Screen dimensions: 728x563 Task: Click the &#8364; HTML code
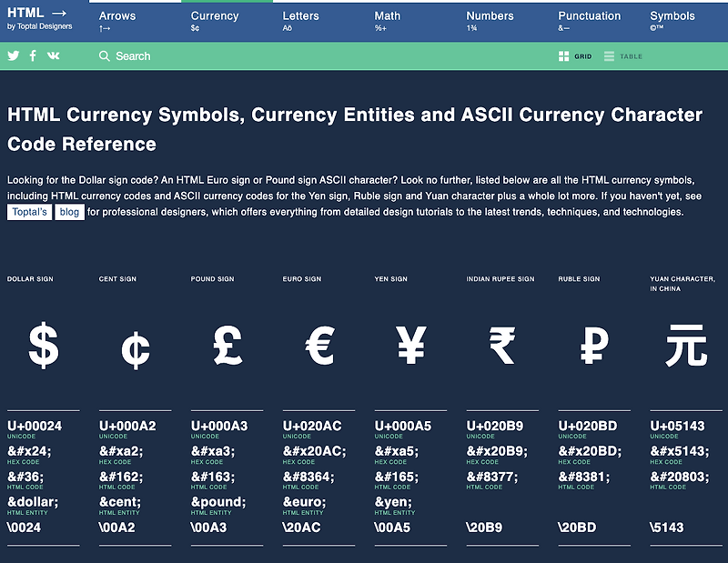[308, 477]
